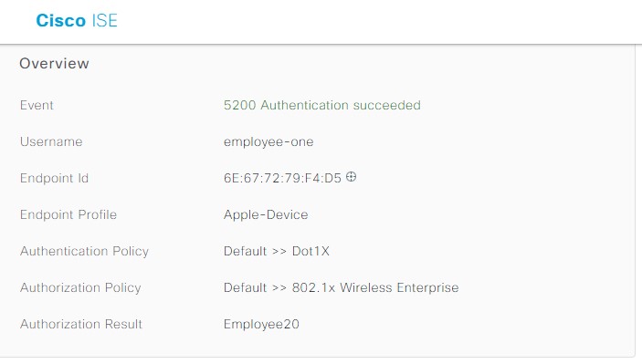Image resolution: width=642 pixels, height=364 pixels.
Task: Click the Username field label
Action: click(51, 142)
